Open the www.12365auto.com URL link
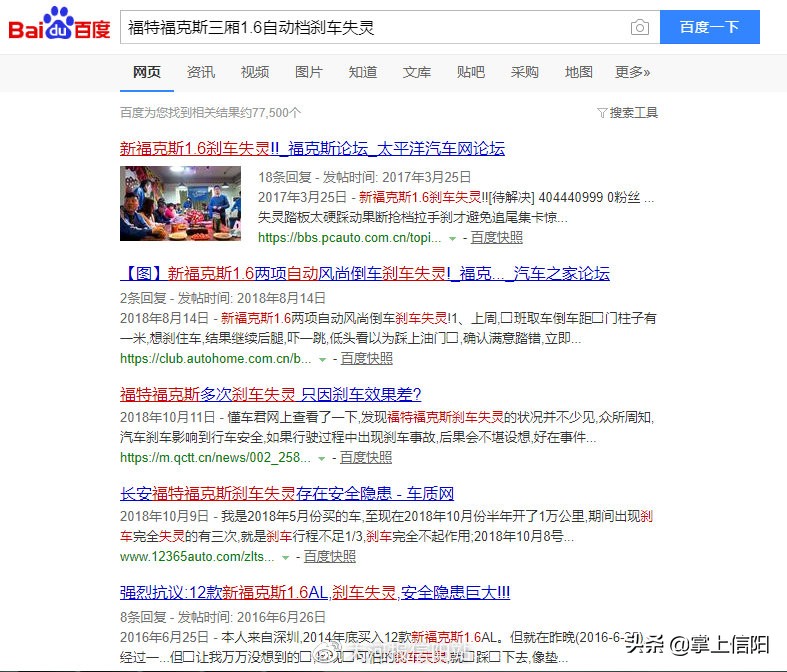The height and width of the screenshot is (672, 787). pos(197,557)
